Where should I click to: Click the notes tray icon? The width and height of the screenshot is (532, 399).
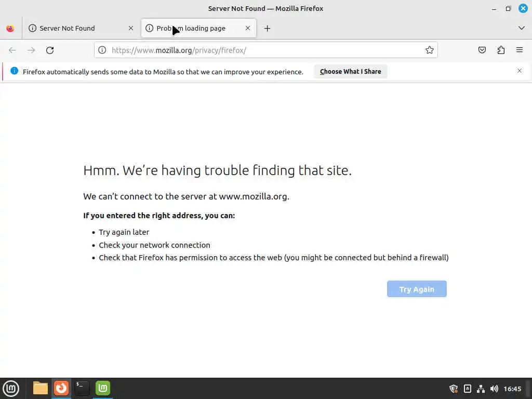[x=467, y=389]
